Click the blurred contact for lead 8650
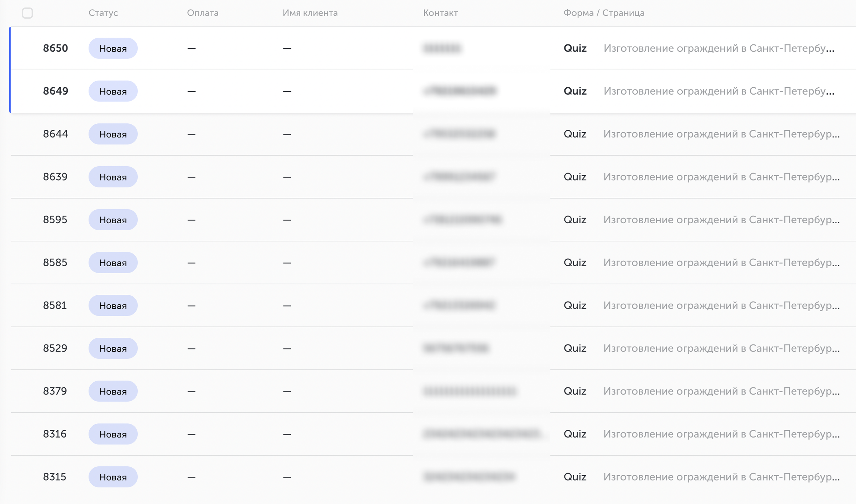 442,48
